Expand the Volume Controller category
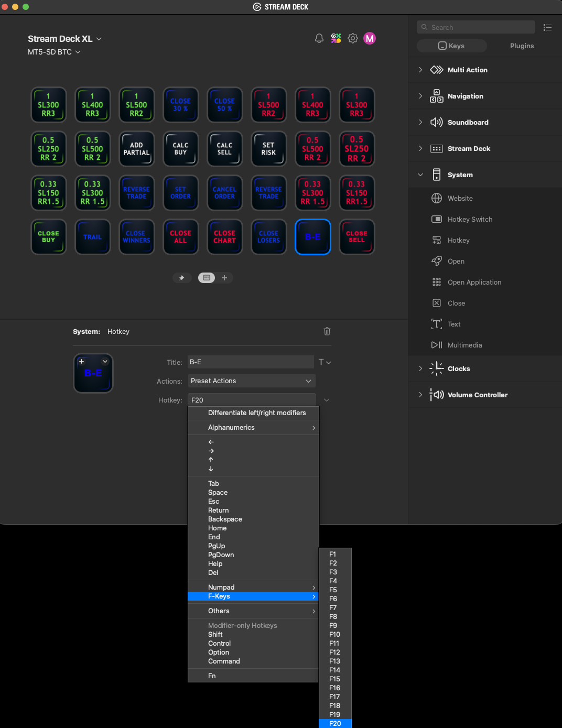Viewport: 562px width, 728px height. [x=420, y=395]
